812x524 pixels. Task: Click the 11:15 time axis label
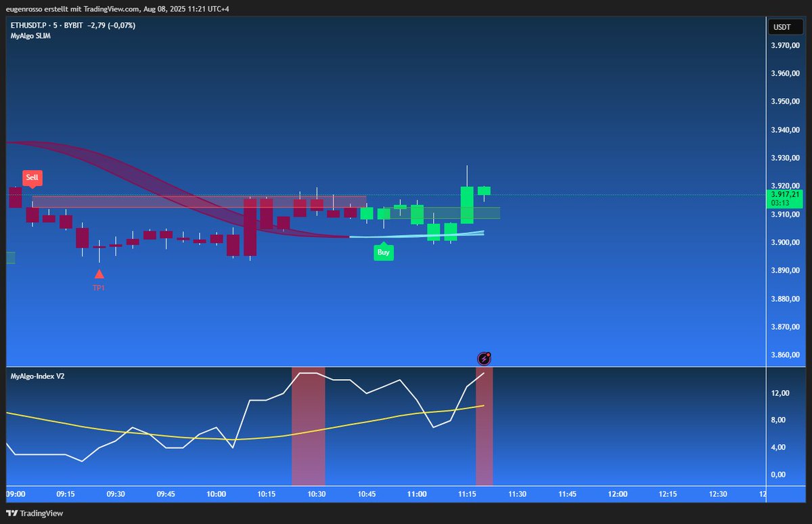point(467,494)
